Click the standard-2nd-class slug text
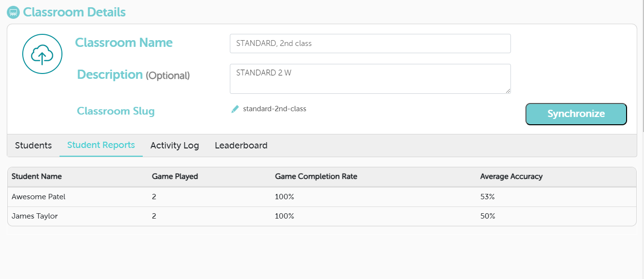This screenshot has width=644, height=279. [x=274, y=109]
